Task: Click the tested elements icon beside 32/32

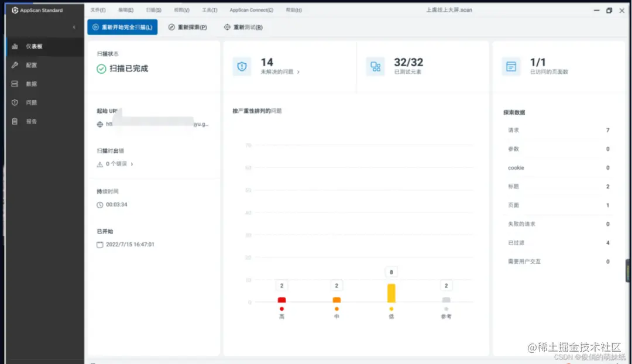Action: click(375, 67)
